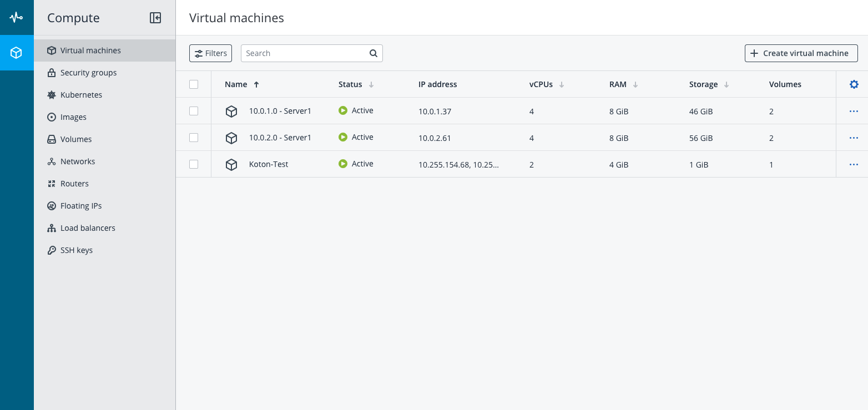Tick the select-all checkbox in table header
Viewport: 868px width, 410px height.
point(194,84)
